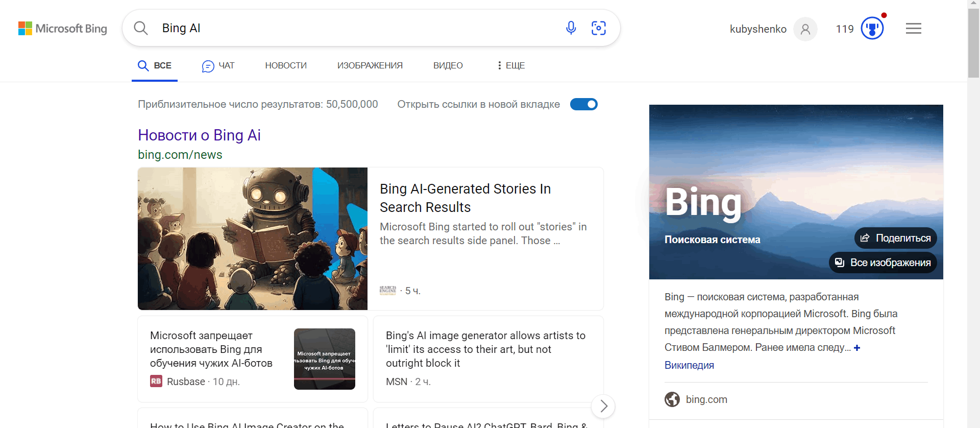Click the 'Поисковая система' caption
980x428 pixels.
pyautogui.click(x=713, y=240)
